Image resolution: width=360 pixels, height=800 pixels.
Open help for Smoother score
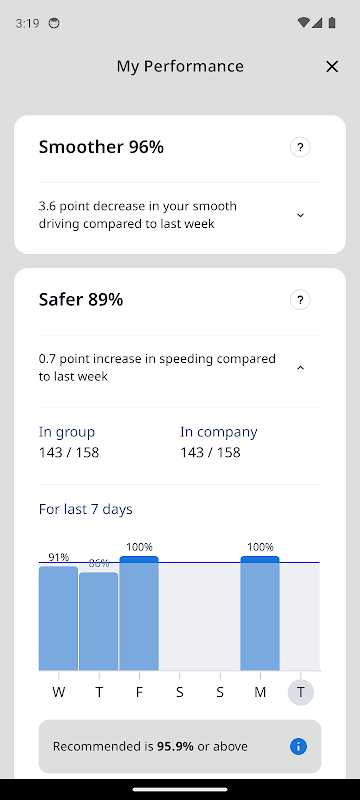tap(300, 147)
